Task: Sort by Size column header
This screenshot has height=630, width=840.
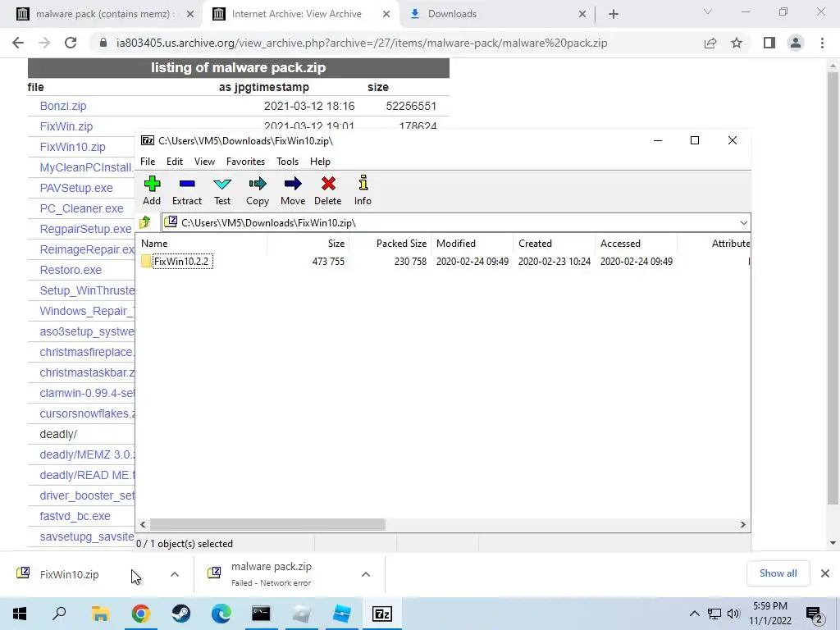Action: point(308,243)
